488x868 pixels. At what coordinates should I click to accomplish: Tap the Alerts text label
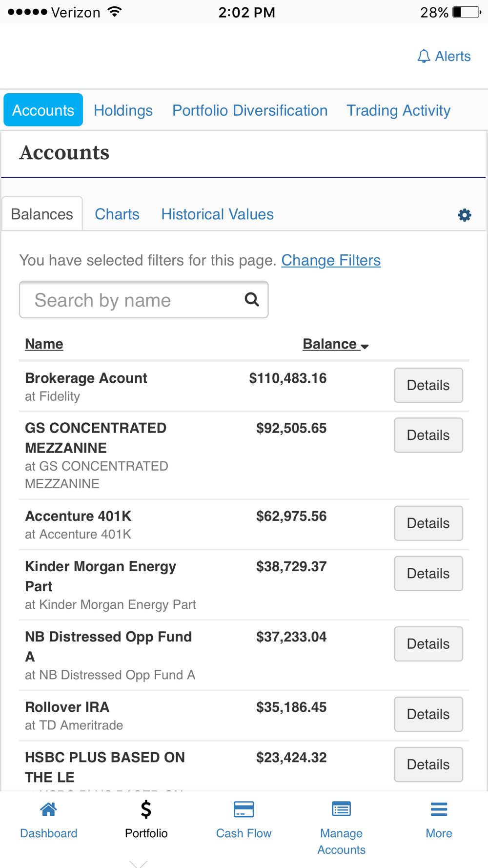coord(453,56)
